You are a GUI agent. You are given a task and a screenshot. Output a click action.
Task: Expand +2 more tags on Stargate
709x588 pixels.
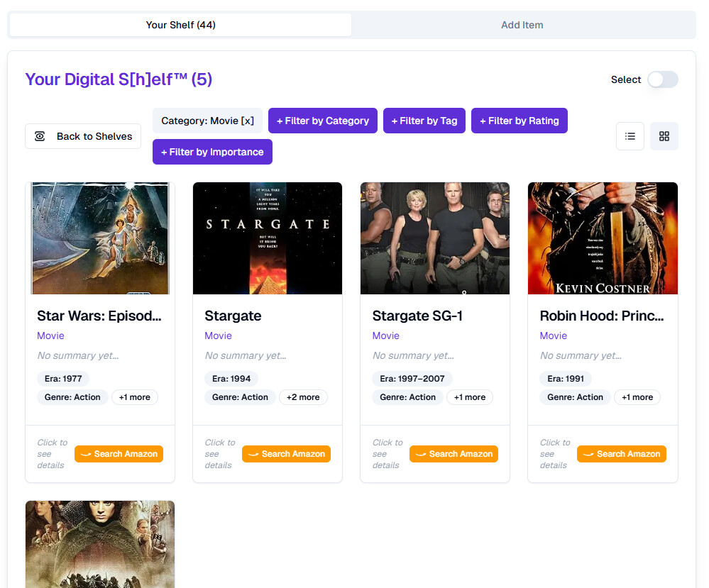pyautogui.click(x=303, y=397)
